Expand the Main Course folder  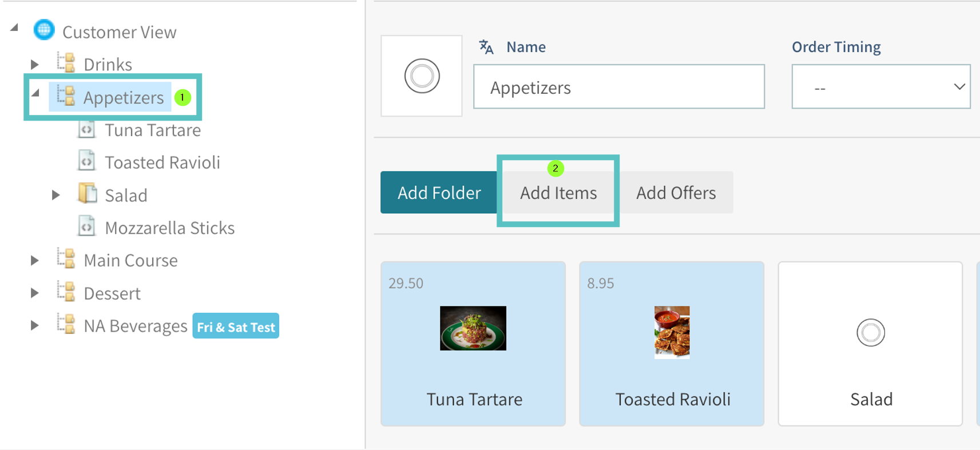tap(34, 261)
